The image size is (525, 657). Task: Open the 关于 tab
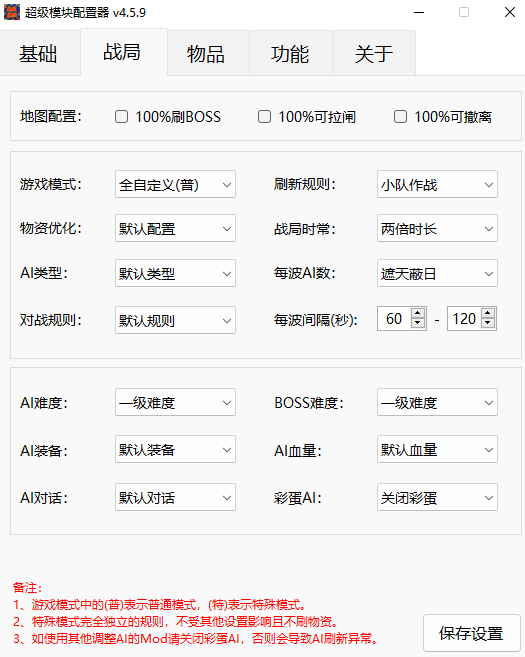375,54
